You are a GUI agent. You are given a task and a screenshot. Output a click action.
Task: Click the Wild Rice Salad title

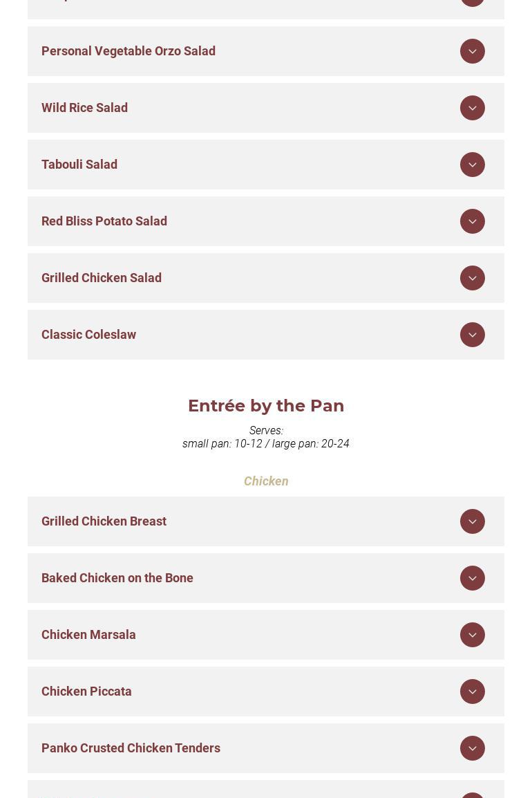[x=84, y=108]
